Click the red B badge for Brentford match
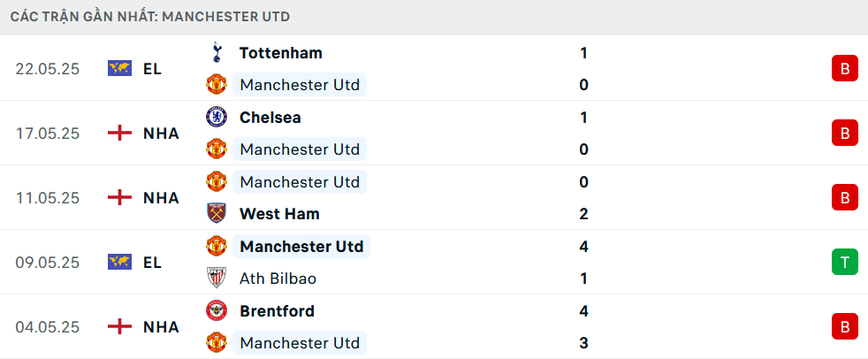 tap(844, 326)
